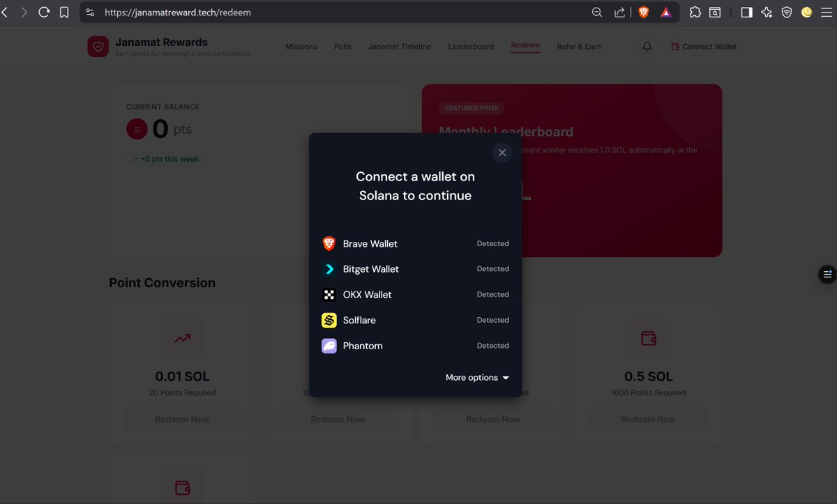The height and width of the screenshot is (504, 837).
Task: Click the VPN shield icon in the toolbar
Action: coord(787,13)
